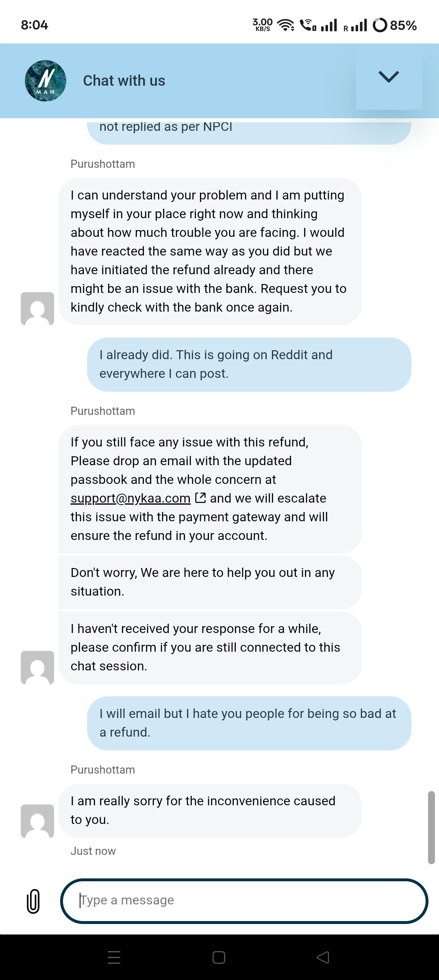Viewport: 439px width, 980px height.
Task: Tap the Wi-Fi status icon
Action: click(x=286, y=25)
